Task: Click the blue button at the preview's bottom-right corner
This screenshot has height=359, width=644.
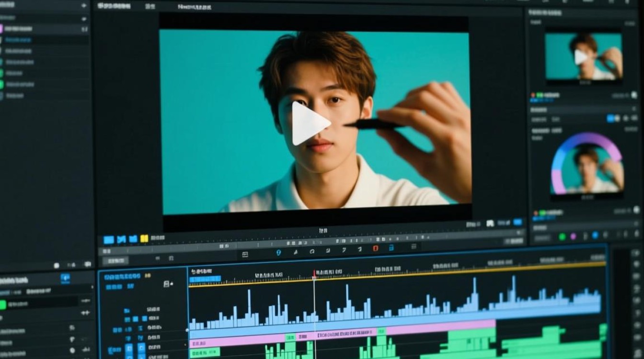Action: 517,223
